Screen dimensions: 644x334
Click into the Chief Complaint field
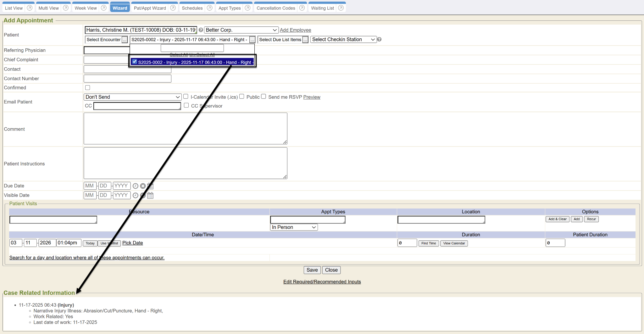(106, 60)
